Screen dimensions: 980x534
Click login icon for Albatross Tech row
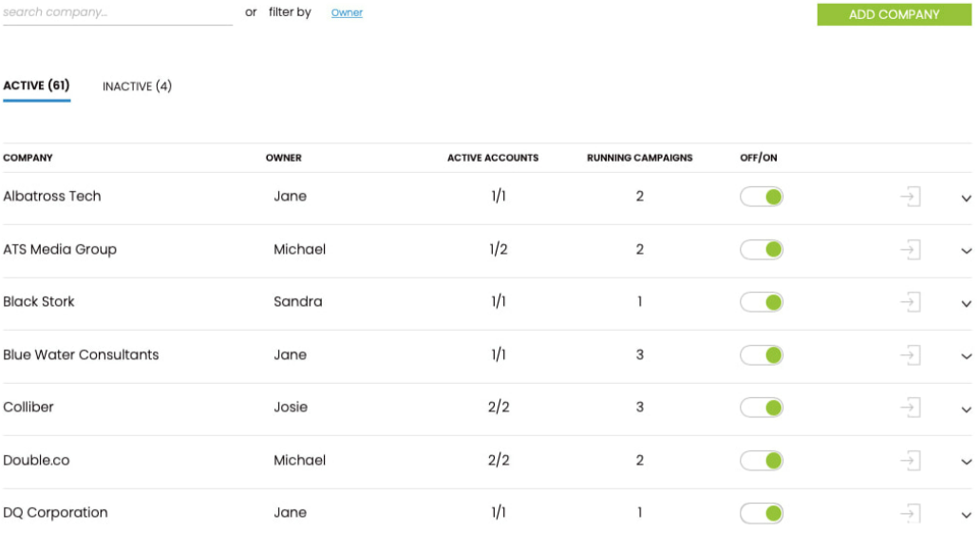click(x=910, y=197)
